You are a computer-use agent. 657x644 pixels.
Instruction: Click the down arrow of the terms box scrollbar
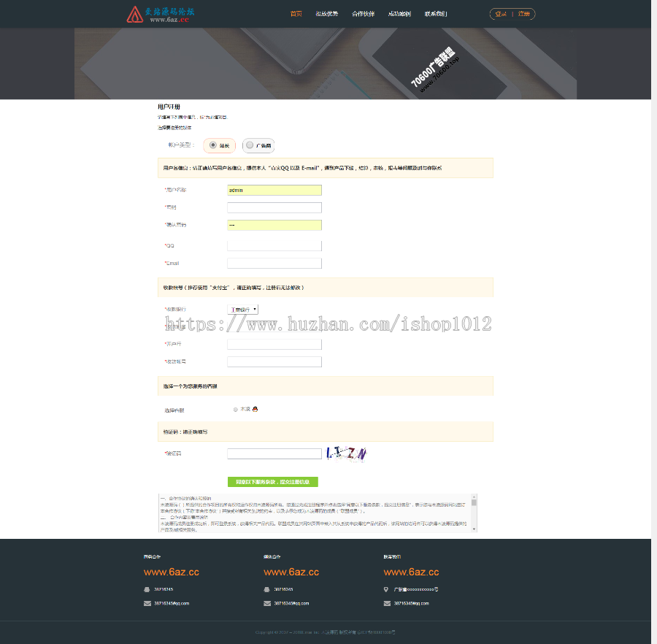point(474,529)
